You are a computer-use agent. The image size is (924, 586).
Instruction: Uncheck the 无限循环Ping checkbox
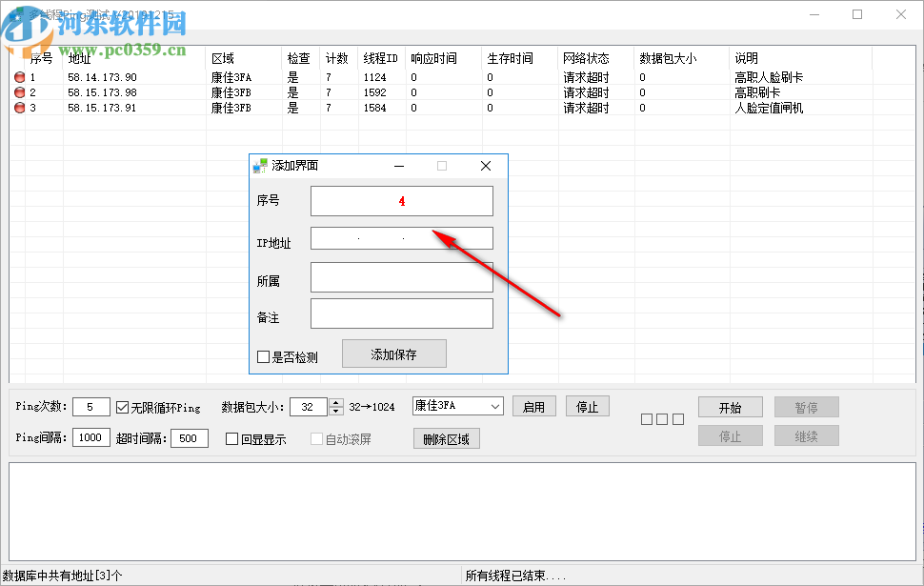point(121,406)
